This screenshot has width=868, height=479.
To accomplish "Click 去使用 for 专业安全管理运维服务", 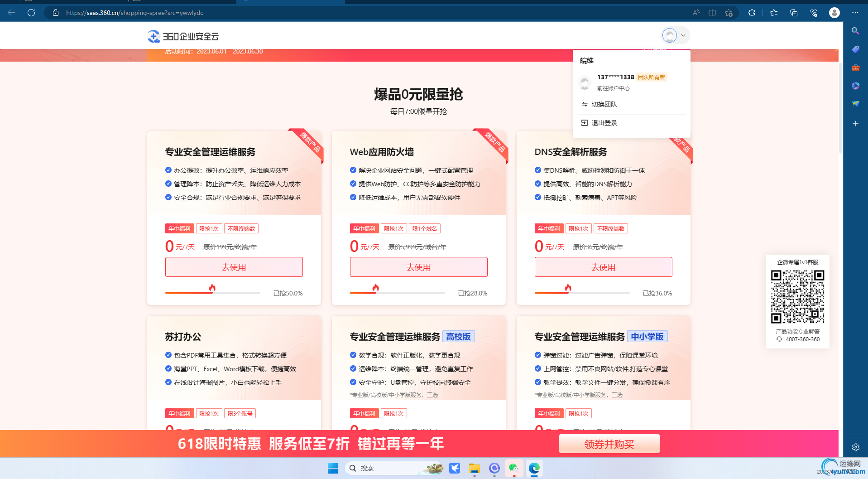I will [x=234, y=267].
